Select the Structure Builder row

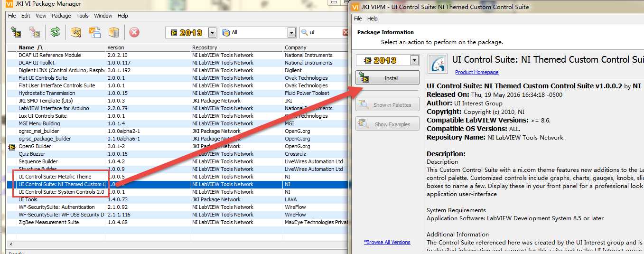177,169
